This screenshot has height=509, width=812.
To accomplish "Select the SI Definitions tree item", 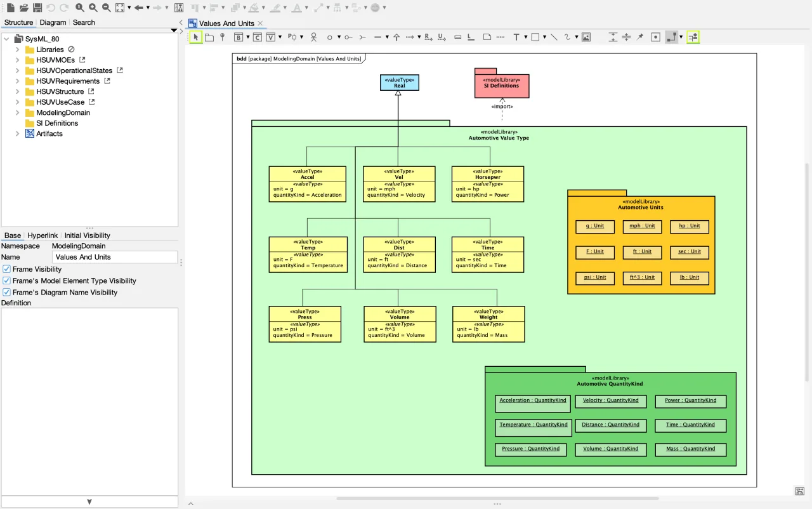I will click(57, 123).
